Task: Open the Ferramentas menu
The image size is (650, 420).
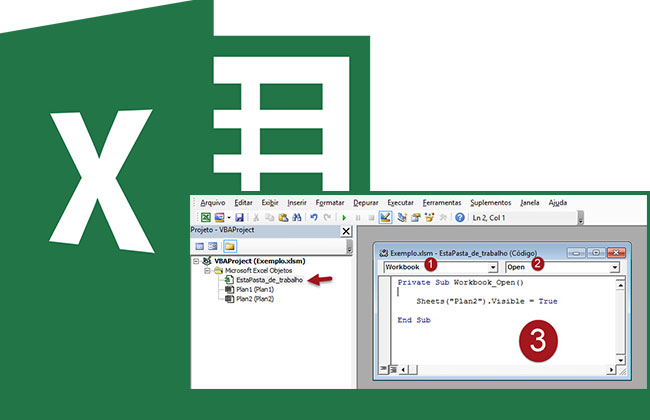Action: pos(442,202)
